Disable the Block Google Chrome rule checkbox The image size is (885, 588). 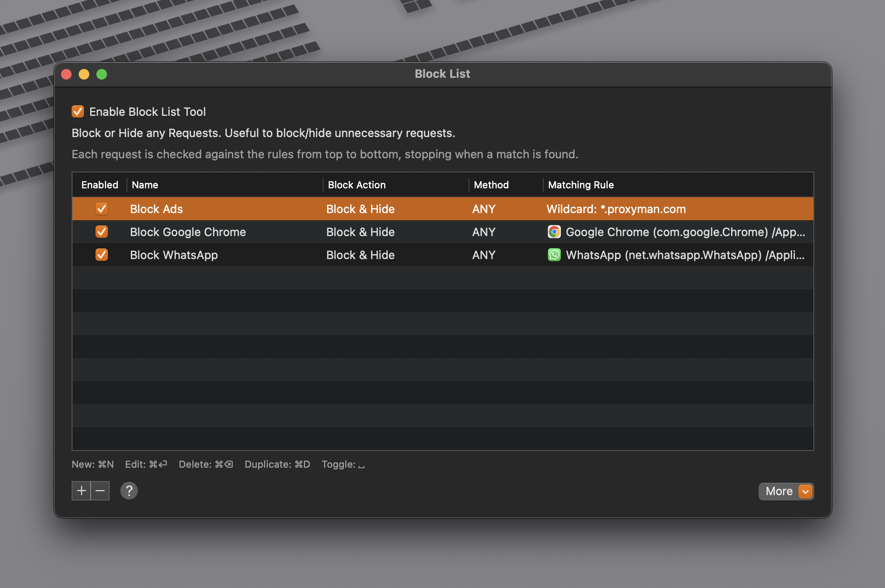click(x=102, y=232)
